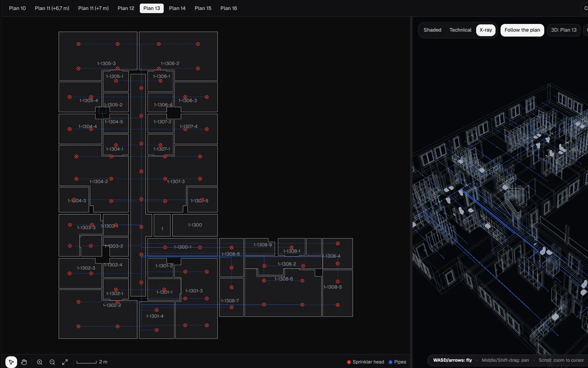The height and width of the screenshot is (368, 588).
Task: Select room label 1-1308-1
Action: point(291,251)
